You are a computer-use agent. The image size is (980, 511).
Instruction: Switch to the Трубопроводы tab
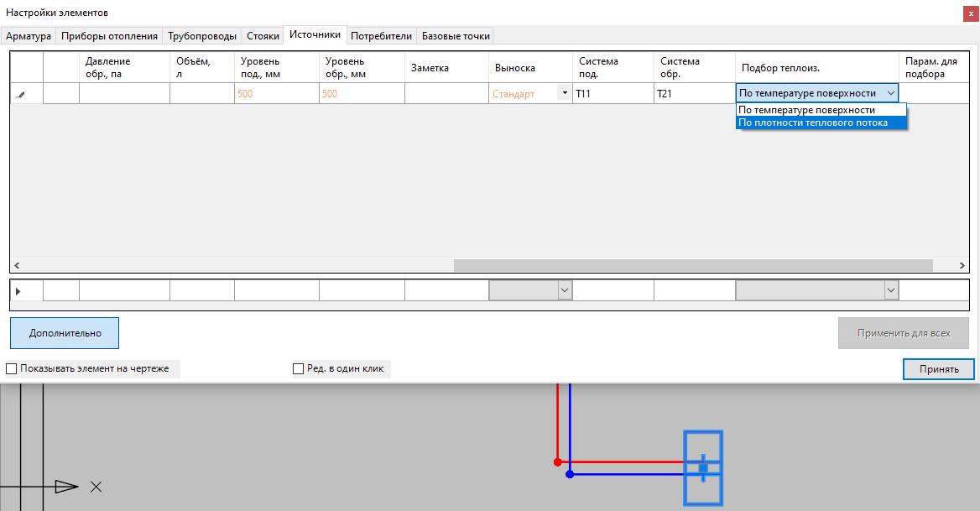202,36
